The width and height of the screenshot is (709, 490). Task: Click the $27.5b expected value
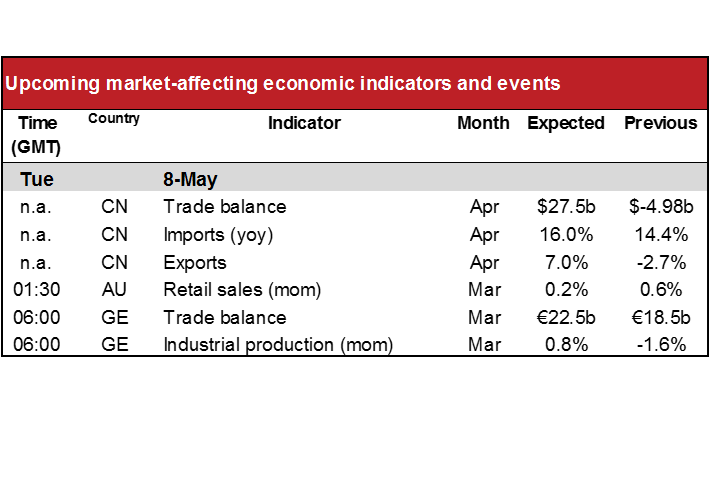566,207
